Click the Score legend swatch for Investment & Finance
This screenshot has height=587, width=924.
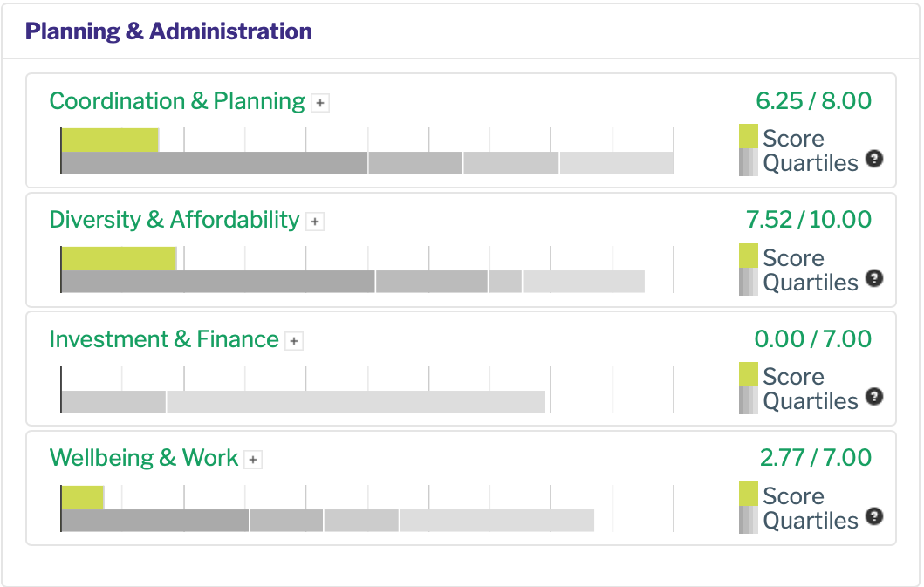pos(746,375)
